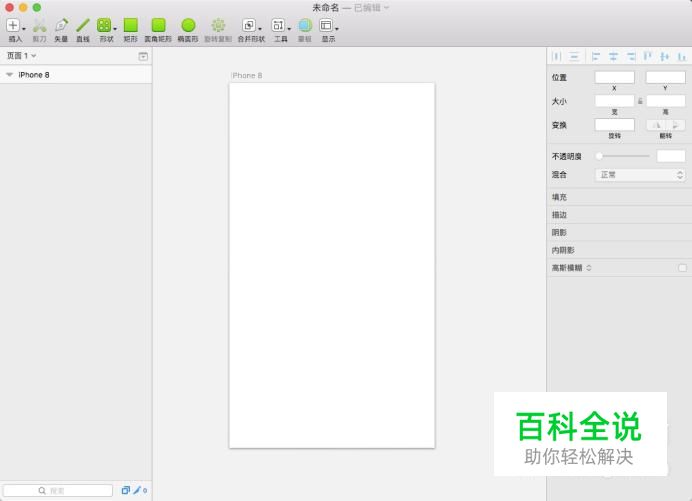This screenshot has height=501, width=692.
Task: Enable the 高斯模糊 (Gaussian Blur) checkbox
Action: [682, 268]
